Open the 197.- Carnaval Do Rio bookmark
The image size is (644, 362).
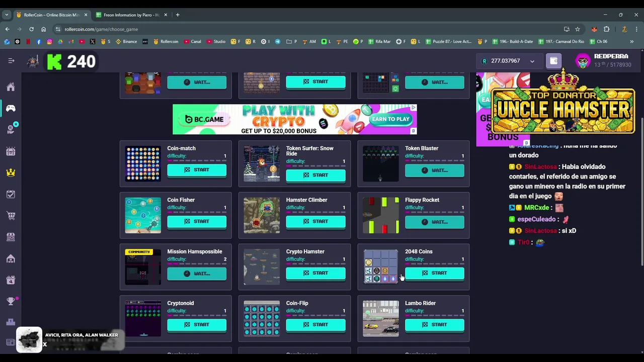(561, 42)
